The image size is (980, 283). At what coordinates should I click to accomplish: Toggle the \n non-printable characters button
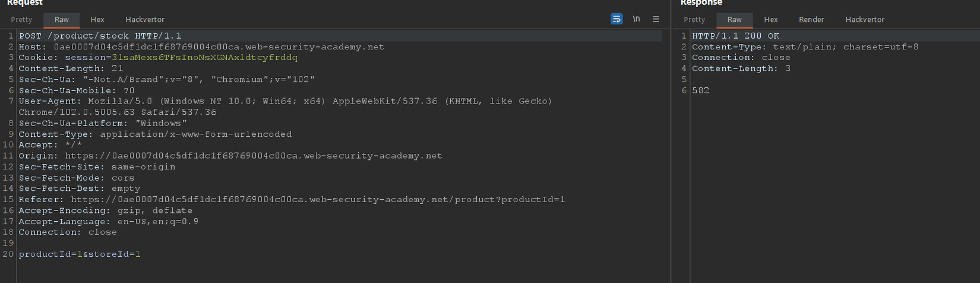[636, 19]
